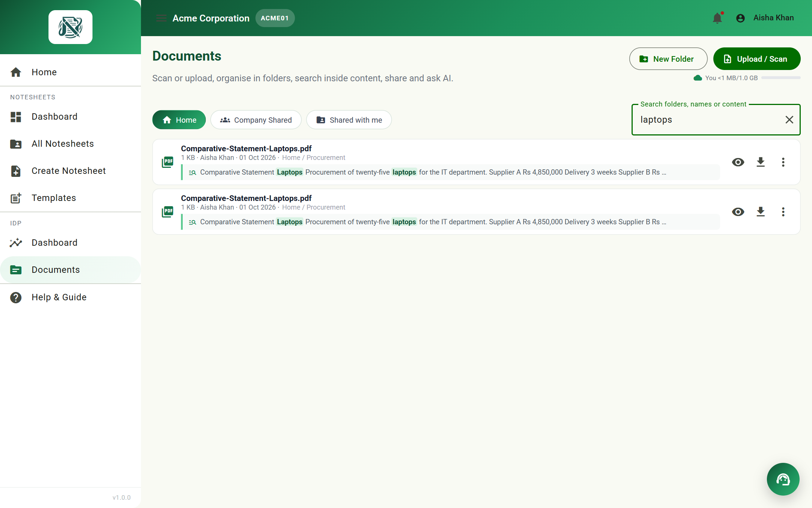Image resolution: width=812 pixels, height=508 pixels.
Task: Open the Notesheets Dashboard
Action: click(70, 117)
